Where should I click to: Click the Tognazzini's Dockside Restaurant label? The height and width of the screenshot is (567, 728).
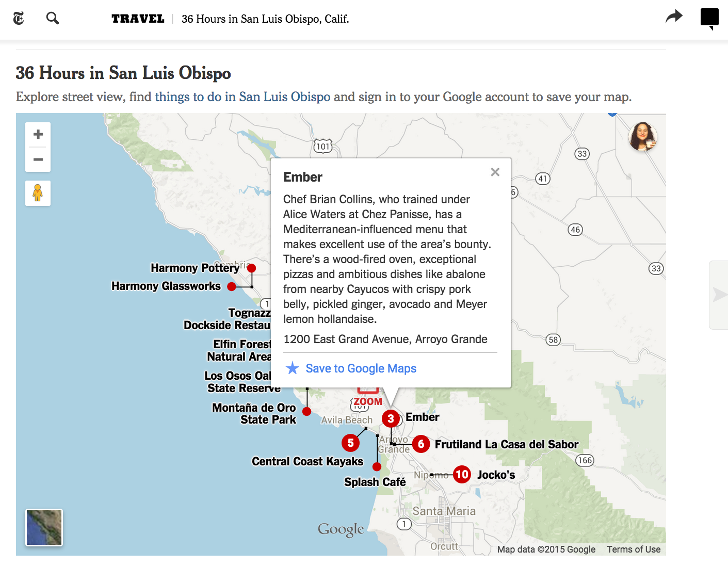227,319
